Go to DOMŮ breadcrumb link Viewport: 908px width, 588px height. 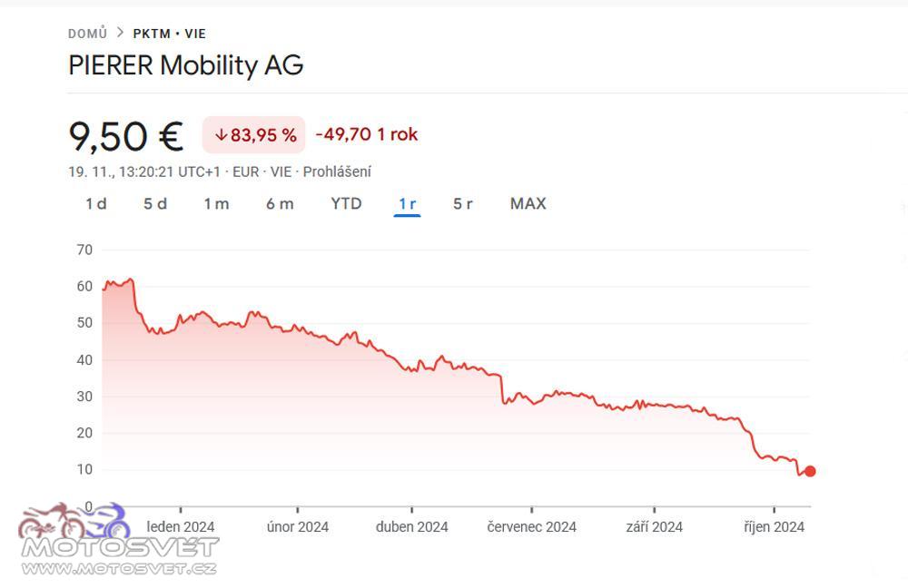click(x=87, y=34)
